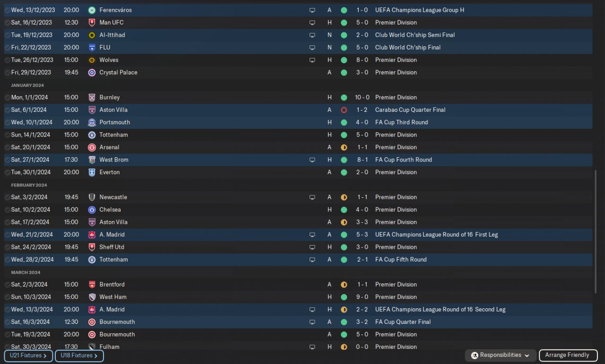Expand U18 Fixtures via its chevron
The height and width of the screenshot is (364, 605).
click(x=96, y=356)
